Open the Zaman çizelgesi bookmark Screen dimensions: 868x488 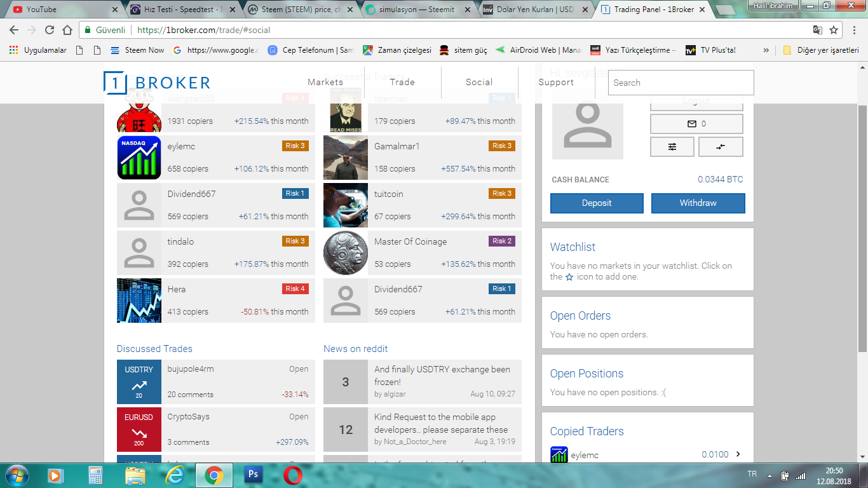(397, 50)
